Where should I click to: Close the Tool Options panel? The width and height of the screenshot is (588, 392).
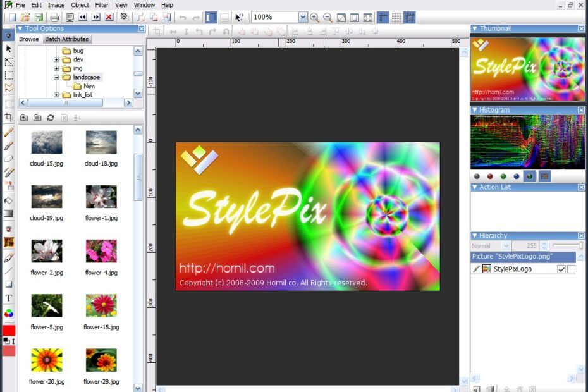pyautogui.click(x=142, y=28)
